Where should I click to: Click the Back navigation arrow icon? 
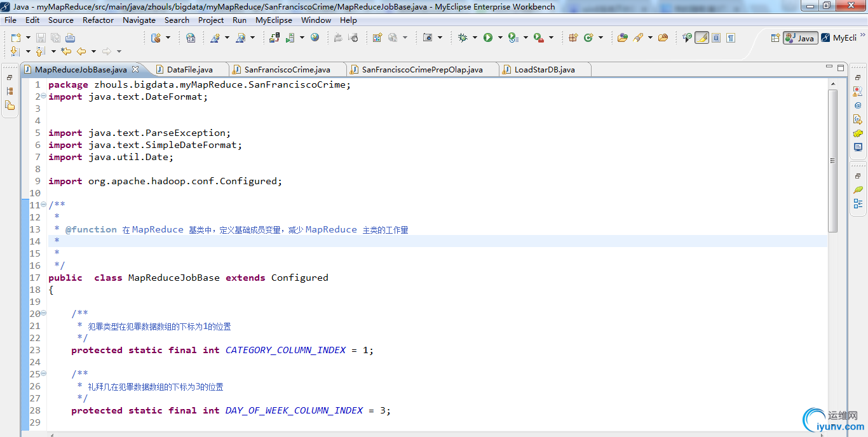coord(81,51)
